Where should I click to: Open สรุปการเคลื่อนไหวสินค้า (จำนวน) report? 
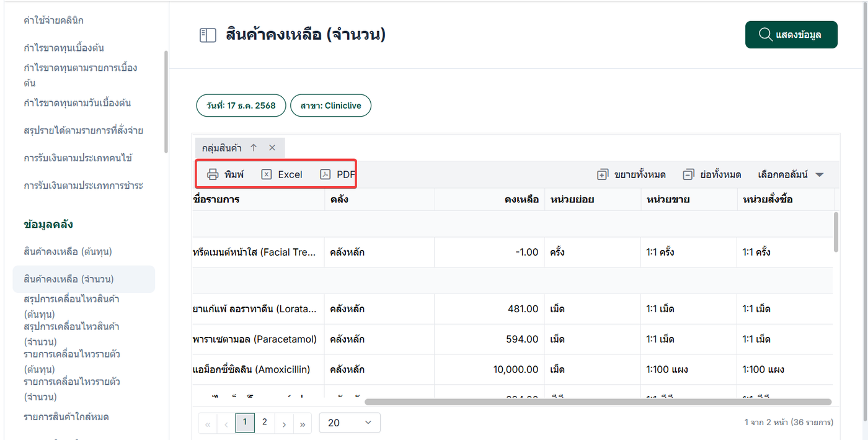click(71, 334)
